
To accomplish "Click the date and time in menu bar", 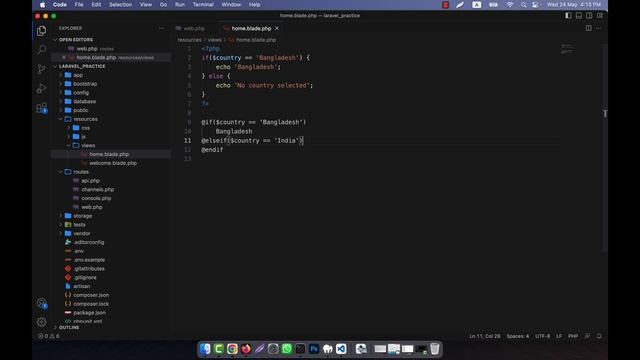I will point(573,5).
